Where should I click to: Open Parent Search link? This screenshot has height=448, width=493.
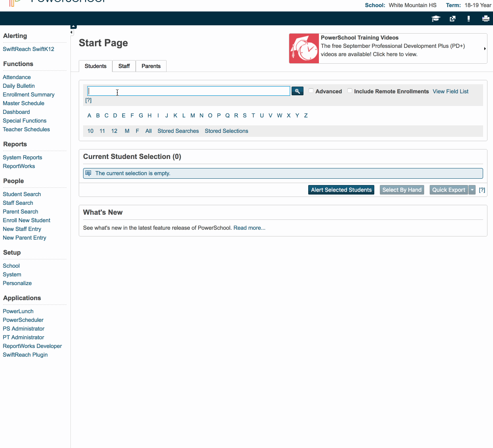click(21, 212)
